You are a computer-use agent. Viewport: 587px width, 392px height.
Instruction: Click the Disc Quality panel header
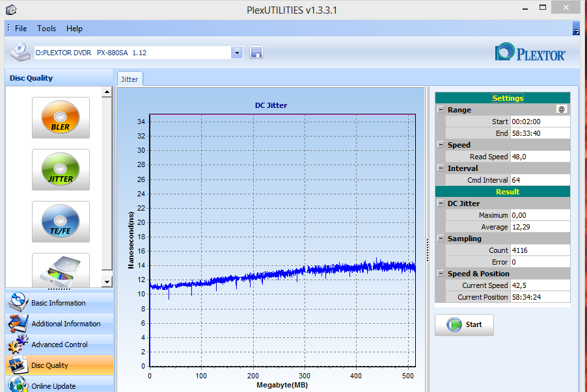pos(59,78)
